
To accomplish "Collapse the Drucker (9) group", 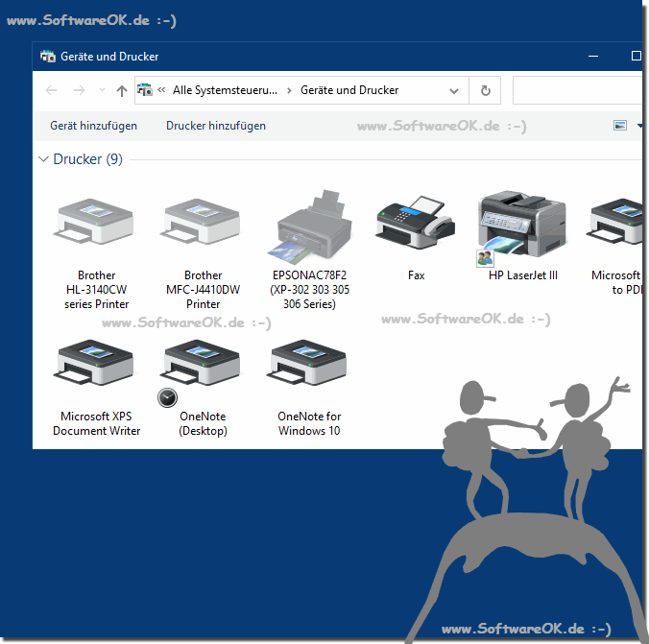I will pos(43,159).
